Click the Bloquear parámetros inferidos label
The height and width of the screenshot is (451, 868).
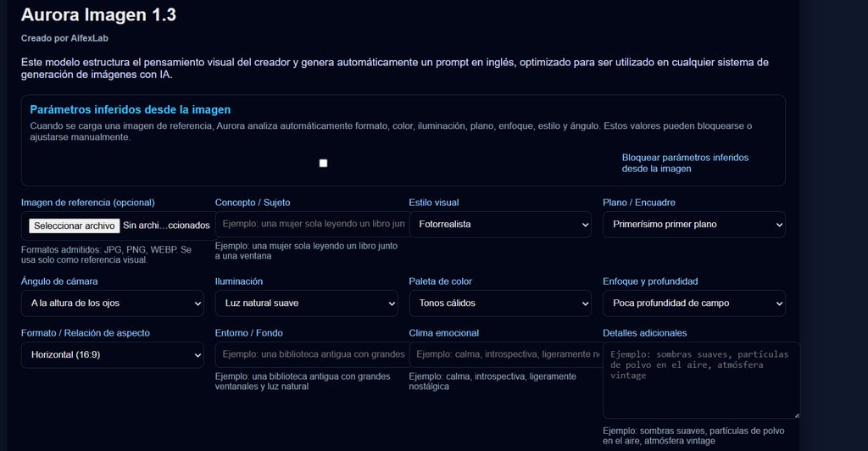(685, 164)
